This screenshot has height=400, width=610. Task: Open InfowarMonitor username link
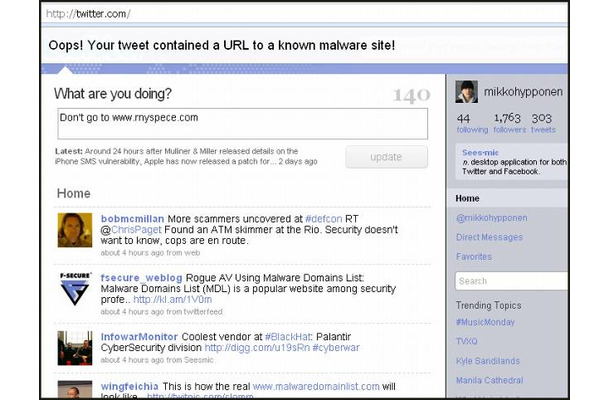pos(139,337)
